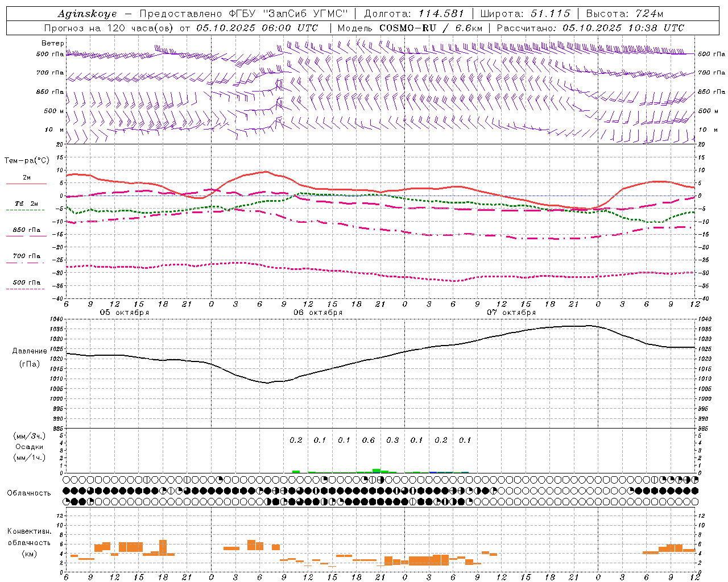Click the 0.6 precipitation amount value
The width and height of the screenshot is (728, 582).
pyautogui.click(x=369, y=440)
